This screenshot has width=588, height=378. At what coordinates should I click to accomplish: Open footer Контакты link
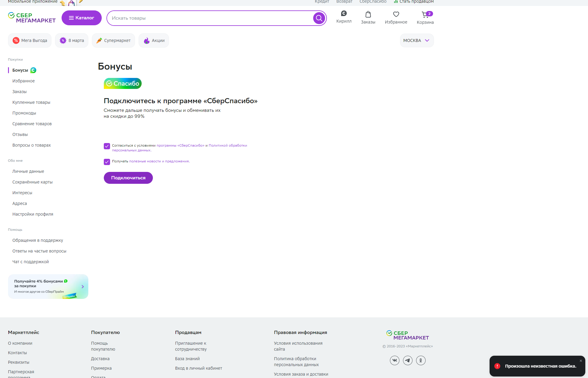click(x=17, y=353)
